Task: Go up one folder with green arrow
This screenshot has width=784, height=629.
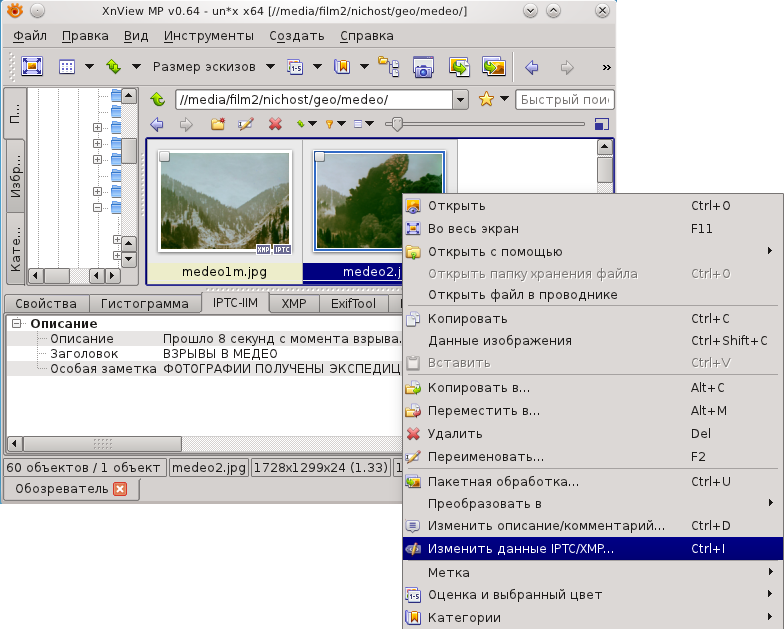Action: pyautogui.click(x=157, y=100)
